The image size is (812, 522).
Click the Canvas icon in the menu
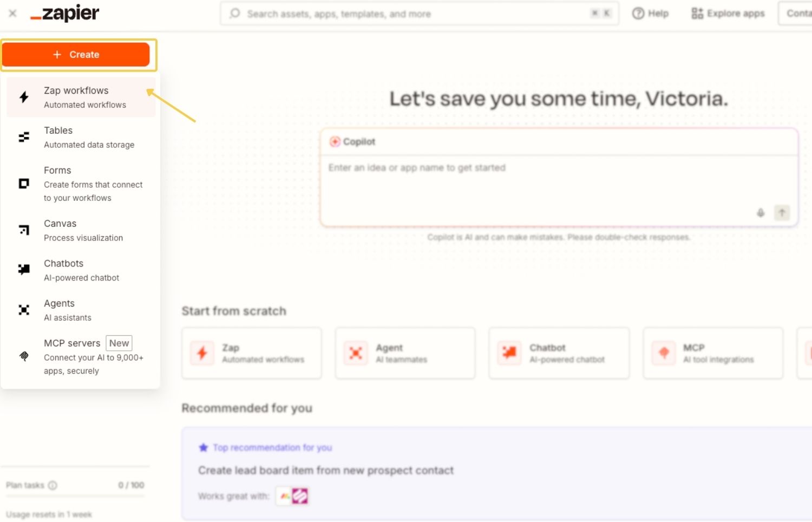tap(24, 230)
